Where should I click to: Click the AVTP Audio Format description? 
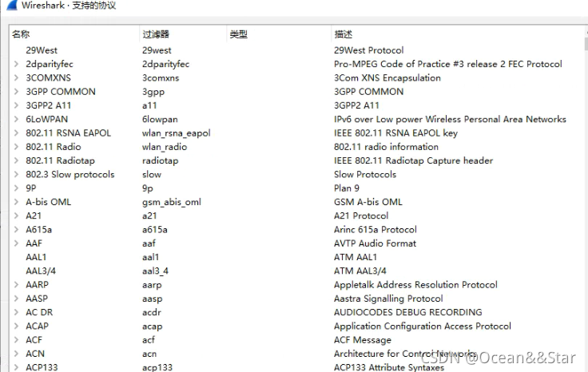[x=375, y=243]
